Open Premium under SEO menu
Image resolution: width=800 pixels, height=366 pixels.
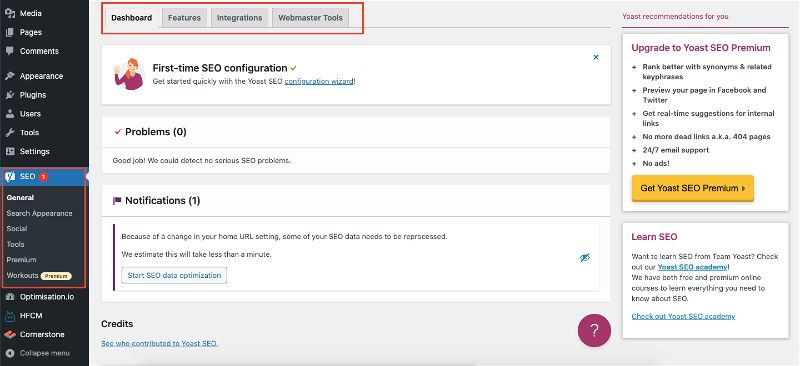21,260
